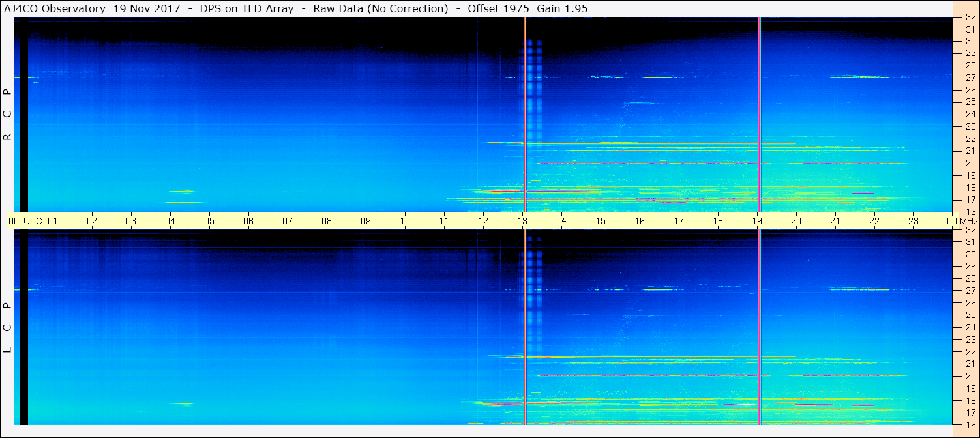
Task: Select hour "17" on the UTC axis
Action: (x=679, y=221)
